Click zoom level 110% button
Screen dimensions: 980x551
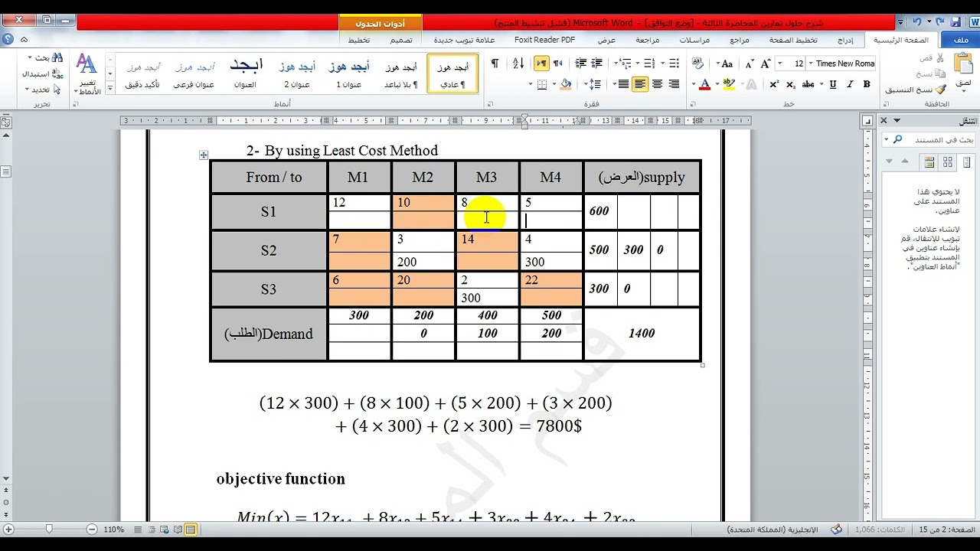(113, 530)
